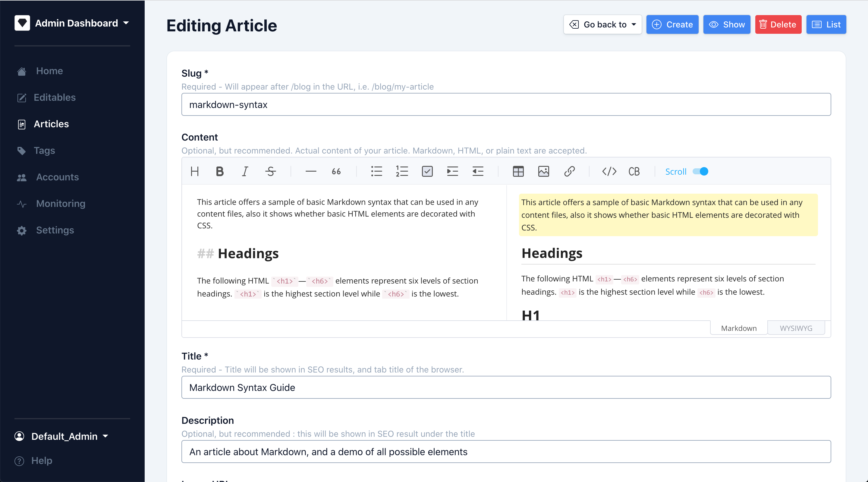
Task: Insert a horizontal line in editor
Action: [311, 171]
